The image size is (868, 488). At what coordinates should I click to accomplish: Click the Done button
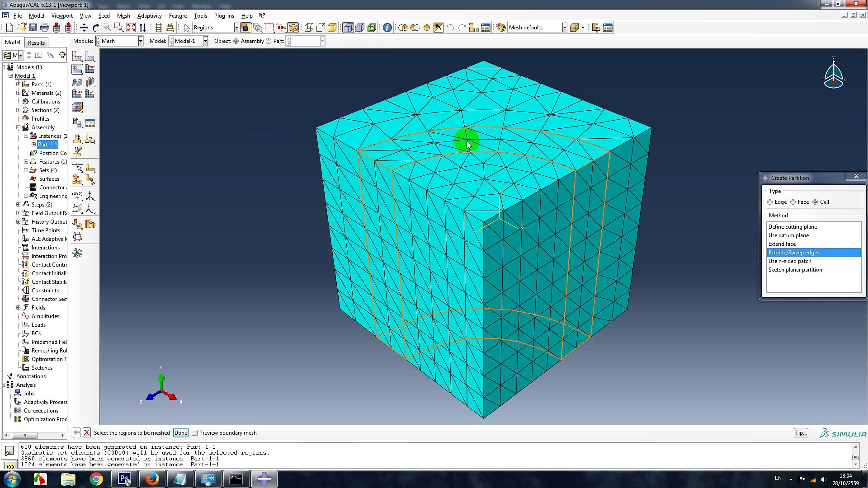click(181, 433)
